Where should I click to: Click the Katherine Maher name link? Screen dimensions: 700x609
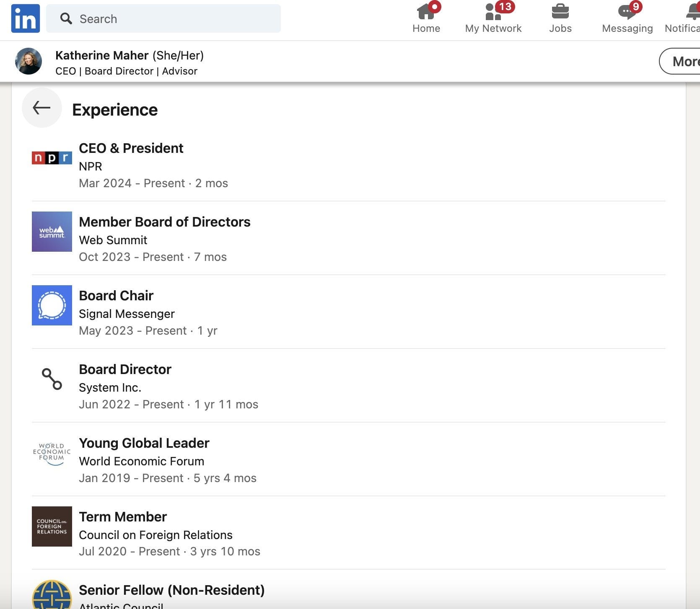tap(102, 55)
